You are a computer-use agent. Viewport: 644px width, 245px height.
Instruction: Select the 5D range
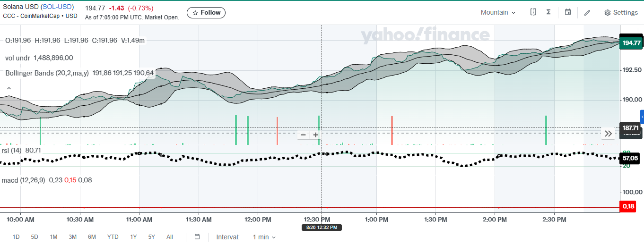(x=35, y=237)
